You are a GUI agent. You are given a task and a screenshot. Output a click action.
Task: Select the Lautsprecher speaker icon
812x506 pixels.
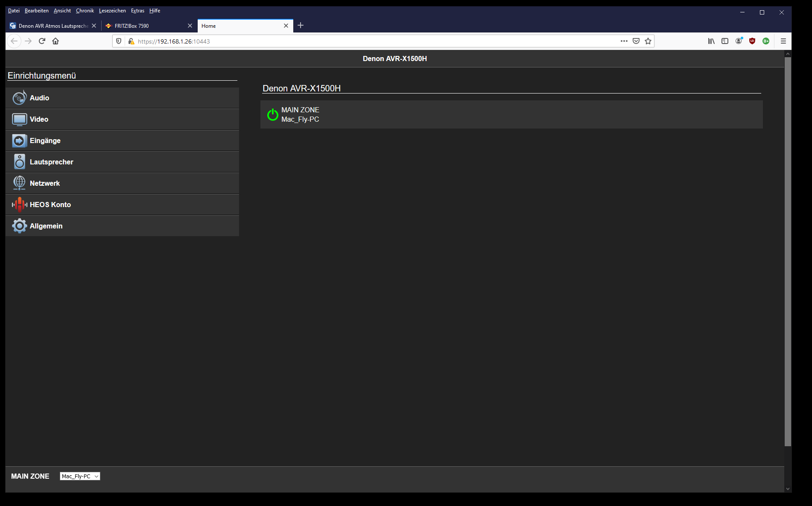point(19,162)
